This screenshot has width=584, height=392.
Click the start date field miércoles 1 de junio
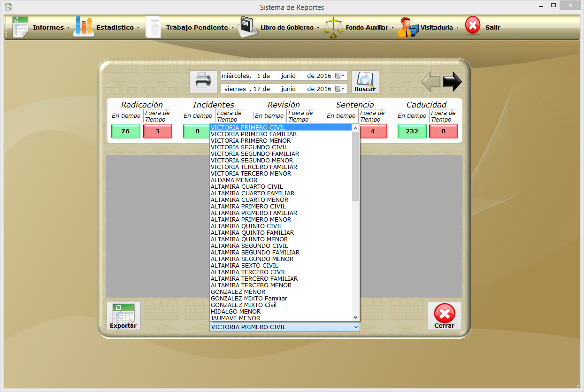point(284,76)
